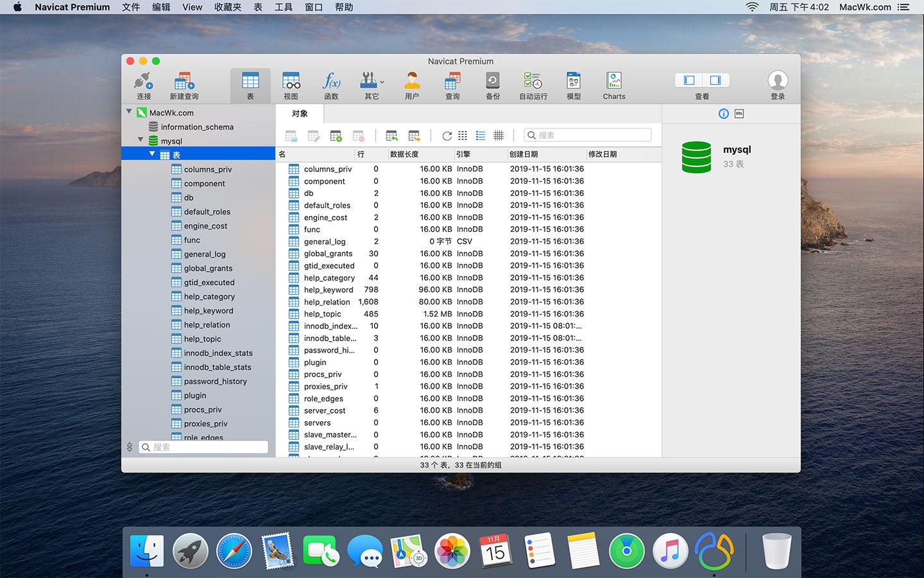The image size is (924, 578).
Task: Toggle the left navigation pane view button
Action: (x=689, y=80)
